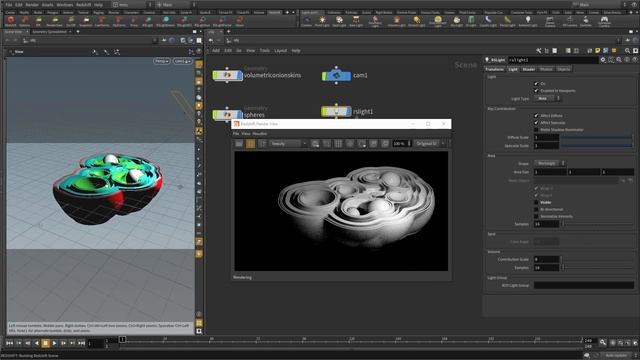This screenshot has width=640, height=360.
Task: Click the Caustic Light shelf tool
Action: click(x=488, y=21)
